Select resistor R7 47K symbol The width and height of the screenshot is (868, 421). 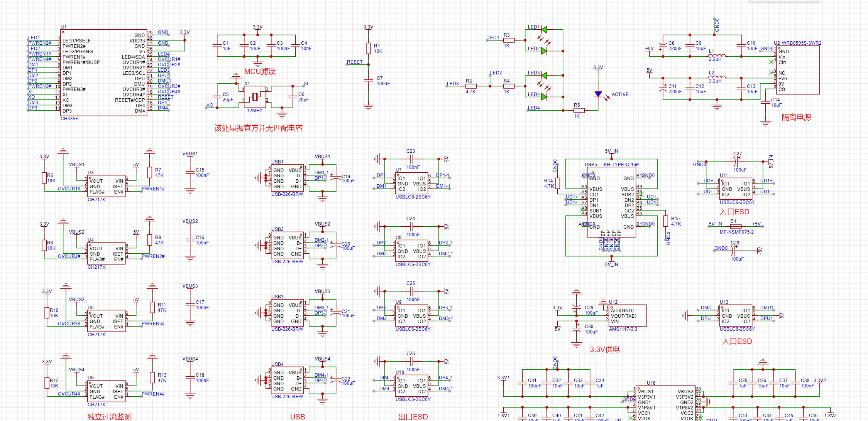coord(150,172)
